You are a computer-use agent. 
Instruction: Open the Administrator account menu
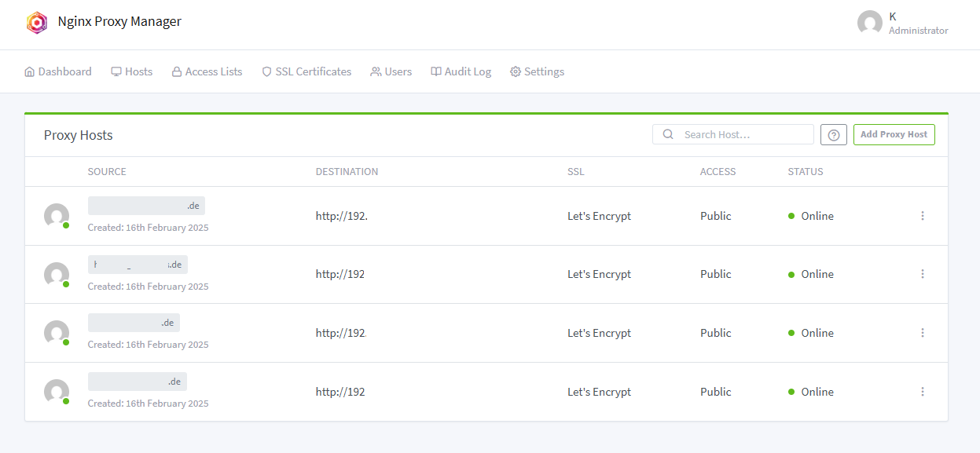[x=917, y=24]
